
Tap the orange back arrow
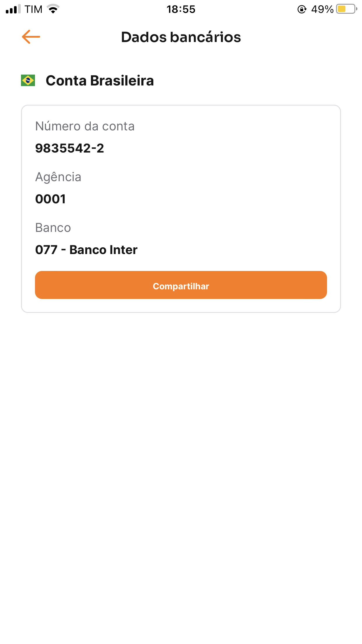[31, 37]
